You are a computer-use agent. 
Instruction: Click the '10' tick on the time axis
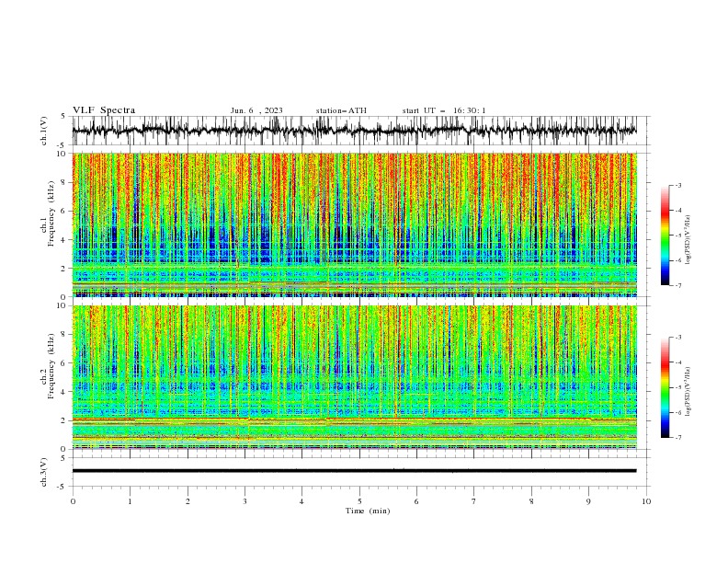(x=646, y=501)
